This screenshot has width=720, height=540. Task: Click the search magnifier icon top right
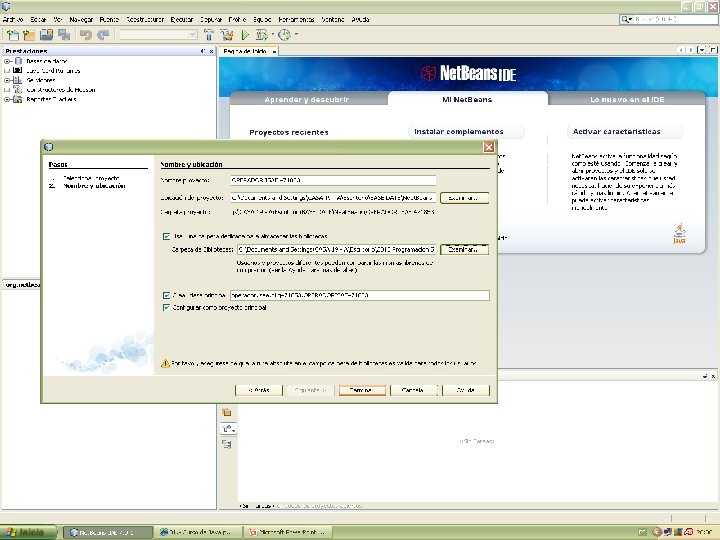tap(624, 19)
